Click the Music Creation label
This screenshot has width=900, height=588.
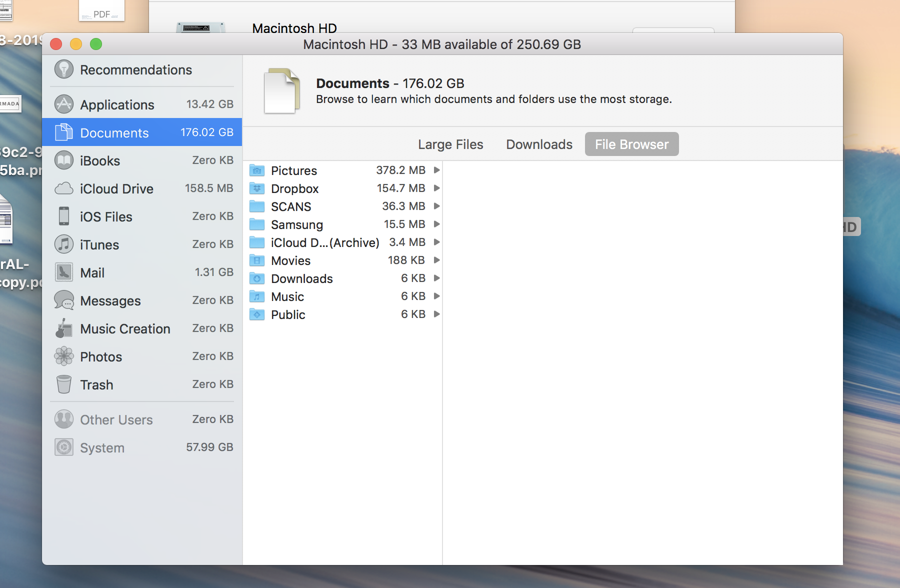point(125,328)
